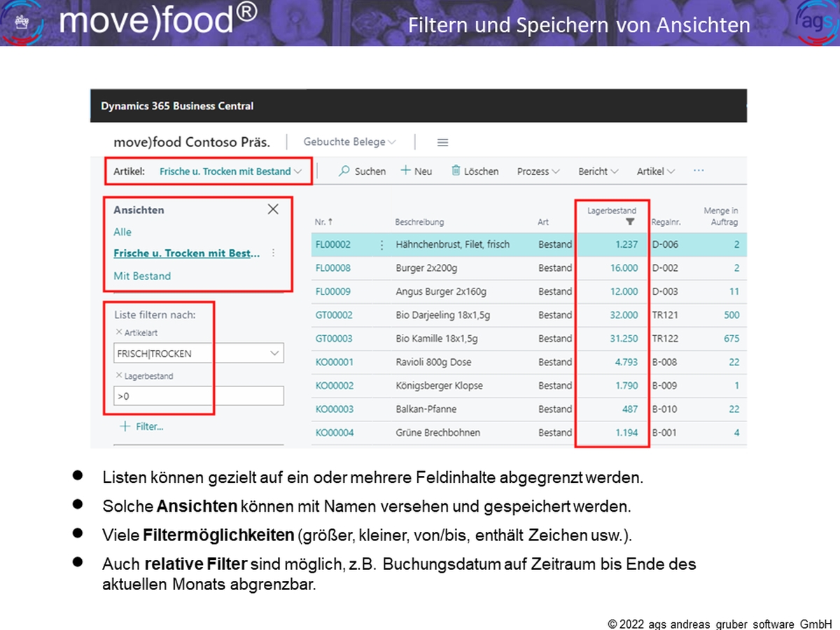Image resolution: width=840 pixels, height=630 pixels.
Task: Open item GT00003
Action: [x=334, y=338]
